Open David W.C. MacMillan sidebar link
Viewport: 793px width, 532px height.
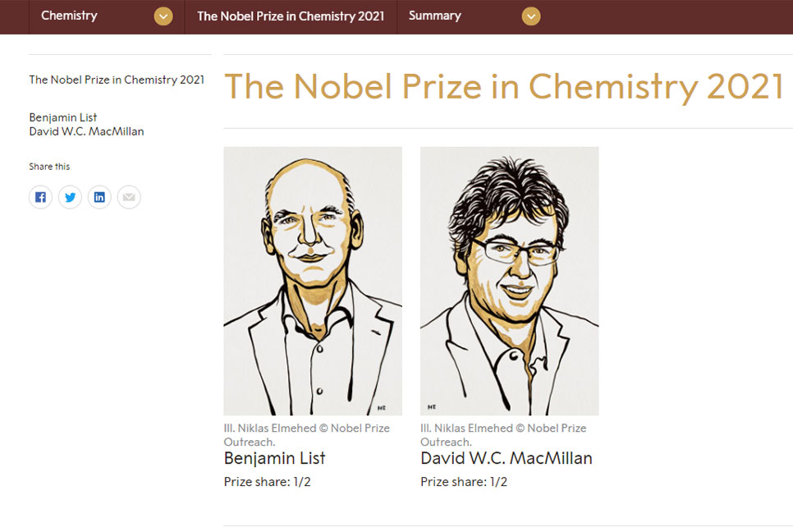coord(86,131)
